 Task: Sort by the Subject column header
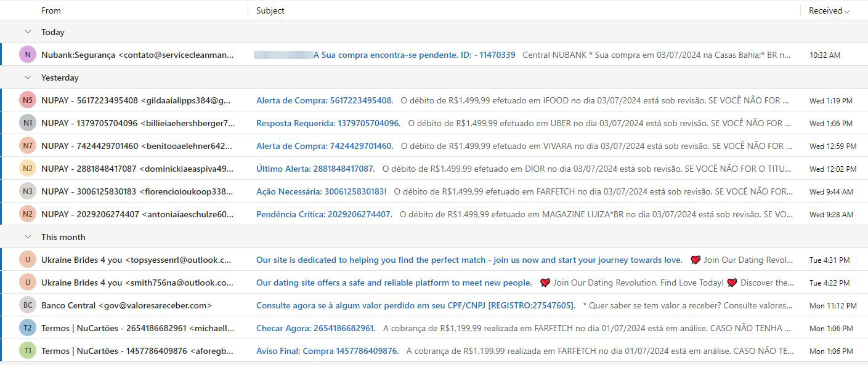[270, 10]
